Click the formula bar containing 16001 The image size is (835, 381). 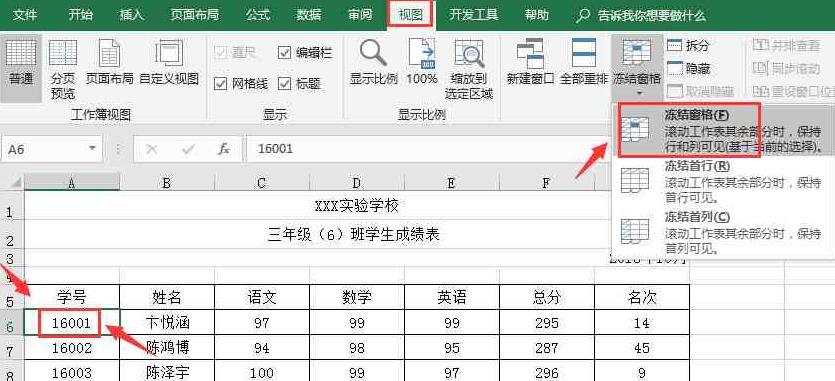[429, 149]
